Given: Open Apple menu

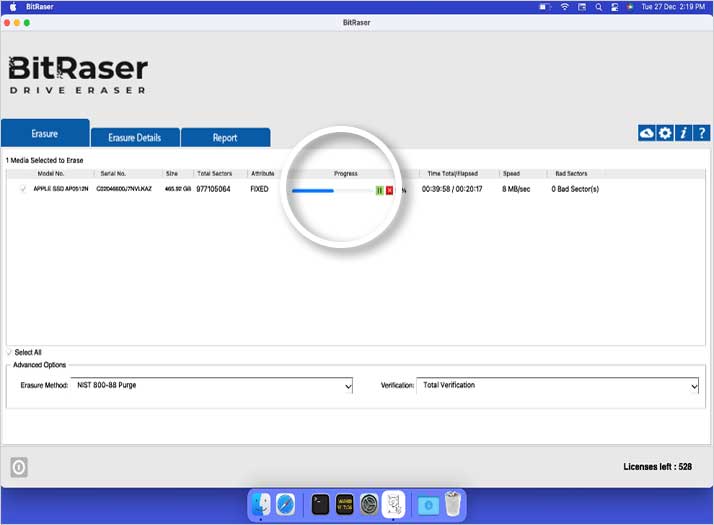Looking at the screenshot, I should (13, 7).
